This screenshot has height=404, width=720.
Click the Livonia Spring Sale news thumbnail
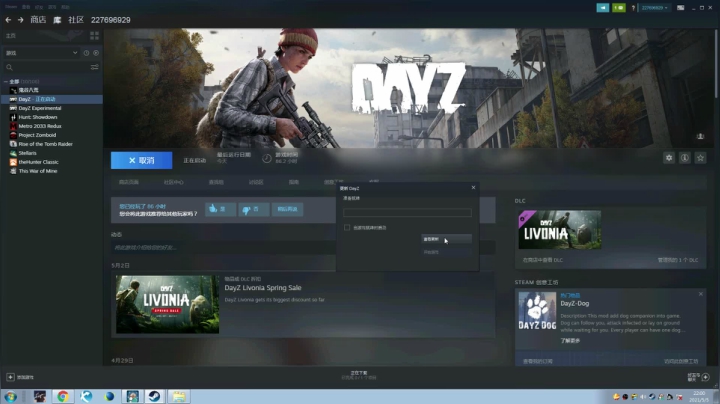click(x=167, y=304)
